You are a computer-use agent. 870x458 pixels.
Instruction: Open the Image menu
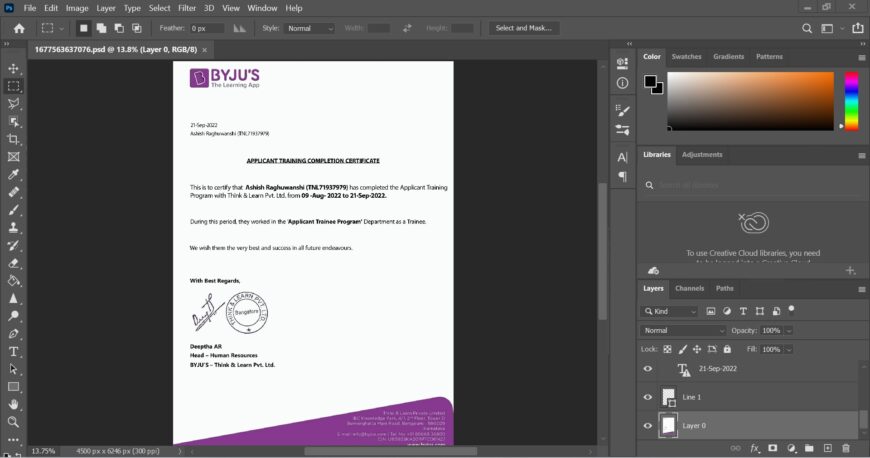tap(77, 8)
